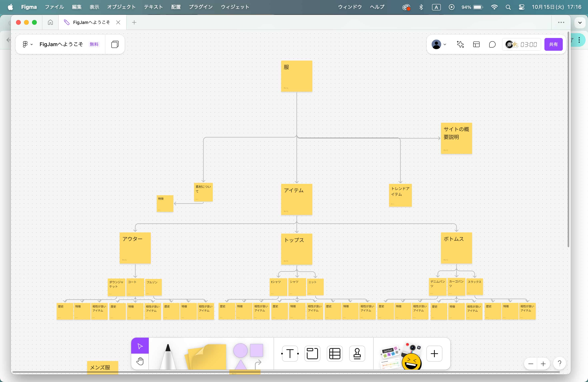
Task: Switch to the hand tool
Action: click(x=140, y=361)
